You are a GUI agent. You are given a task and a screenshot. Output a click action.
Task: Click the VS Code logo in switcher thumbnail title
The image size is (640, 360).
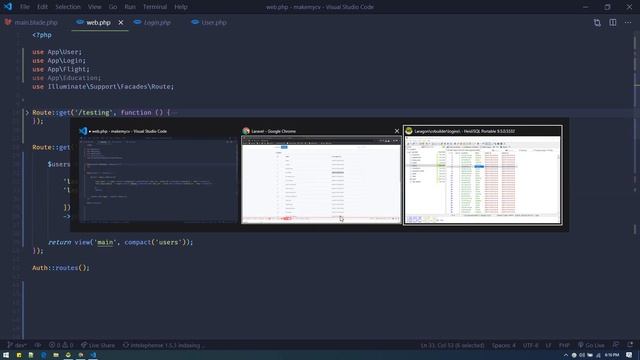click(83, 131)
